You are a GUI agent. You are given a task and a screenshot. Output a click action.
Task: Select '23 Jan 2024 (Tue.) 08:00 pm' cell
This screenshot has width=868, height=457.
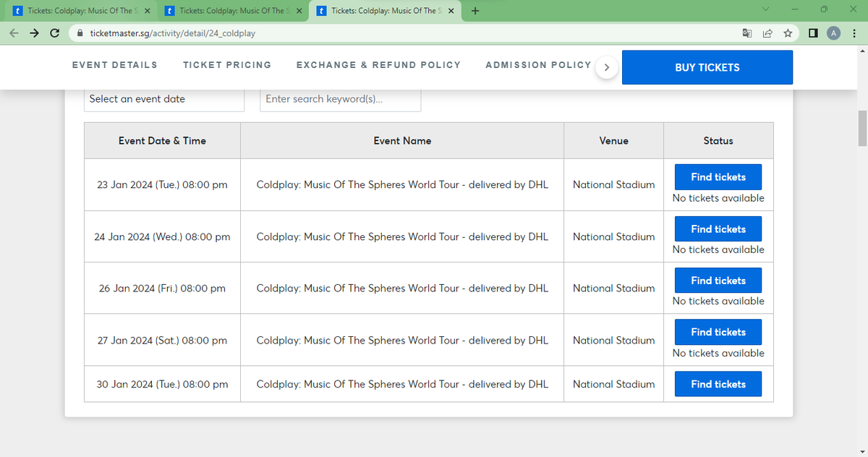coord(162,184)
